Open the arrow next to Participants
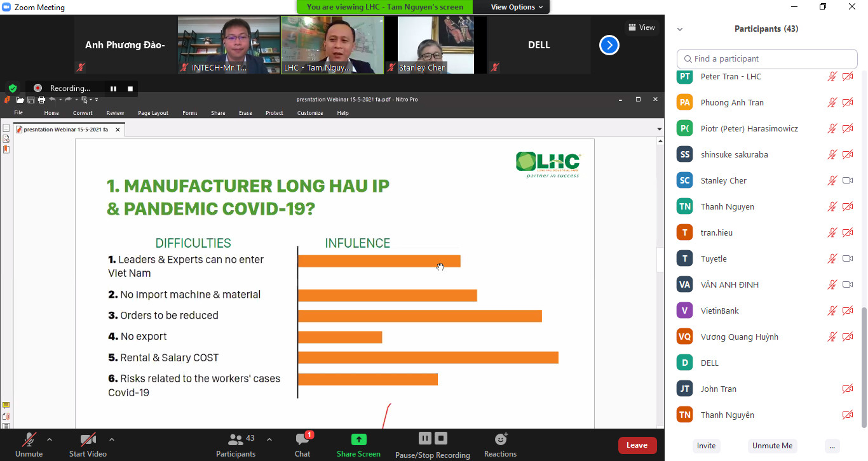 point(269,439)
